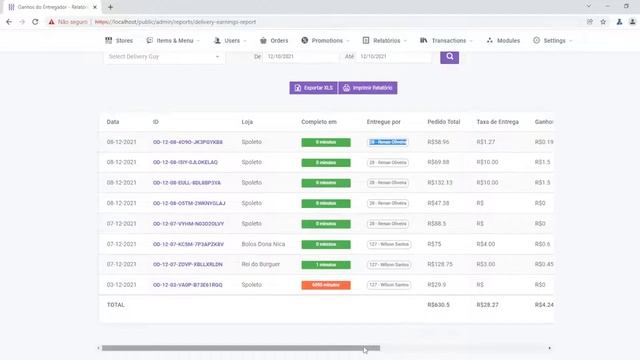640x360 pixels.
Task: Click the Wilson Santos badge in R$29.9 row
Action: pyautogui.click(x=389, y=285)
